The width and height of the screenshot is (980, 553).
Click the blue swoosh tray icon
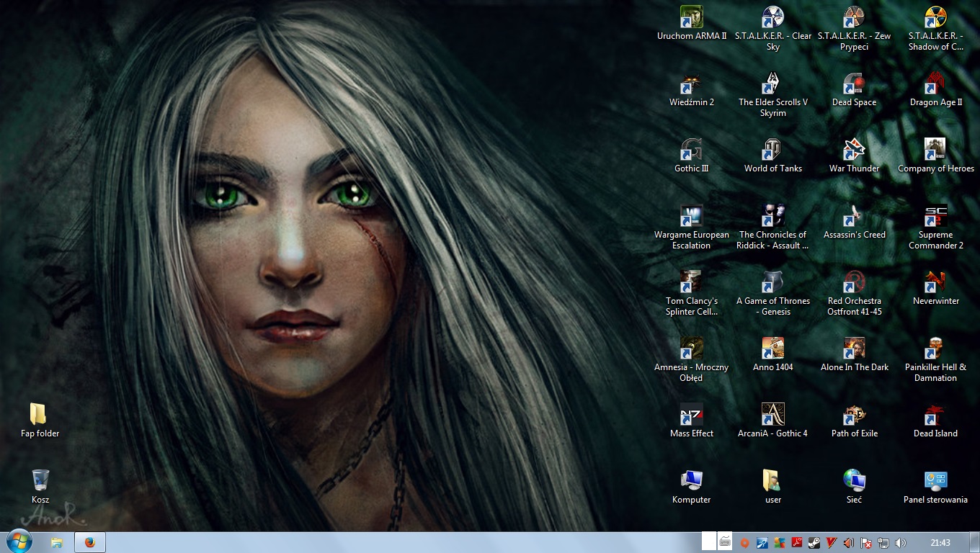[x=762, y=543]
